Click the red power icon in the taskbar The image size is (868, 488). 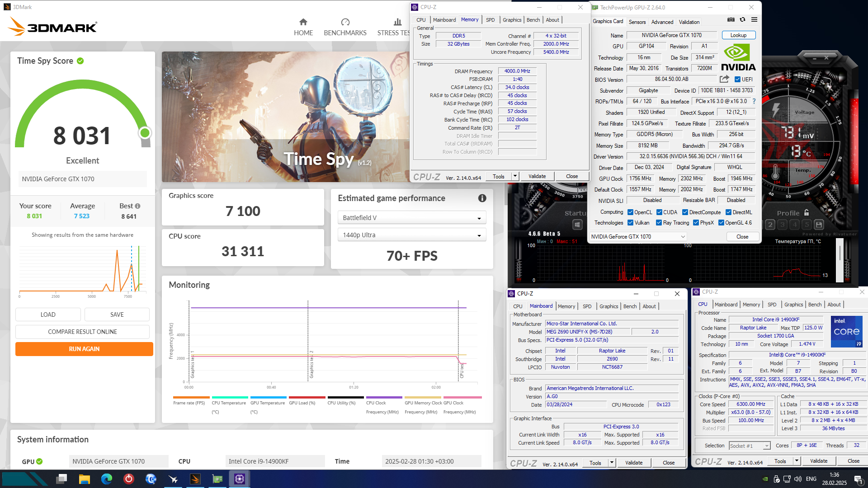tap(129, 479)
